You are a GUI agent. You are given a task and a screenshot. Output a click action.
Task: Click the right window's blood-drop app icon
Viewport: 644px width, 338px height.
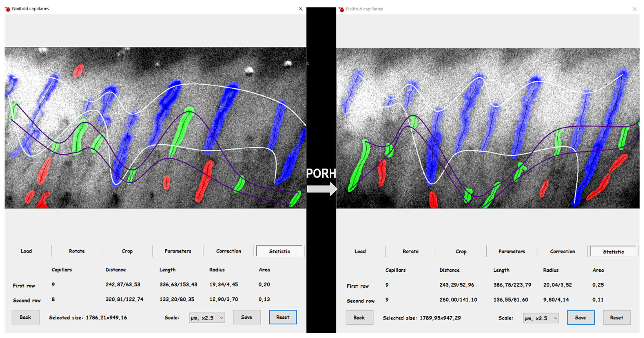[341, 9]
